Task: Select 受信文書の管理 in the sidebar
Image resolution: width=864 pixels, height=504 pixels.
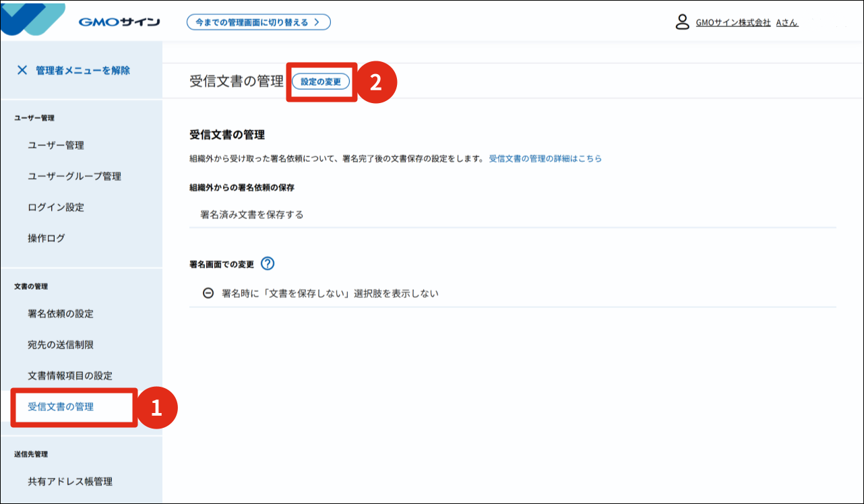Action: coord(61,407)
